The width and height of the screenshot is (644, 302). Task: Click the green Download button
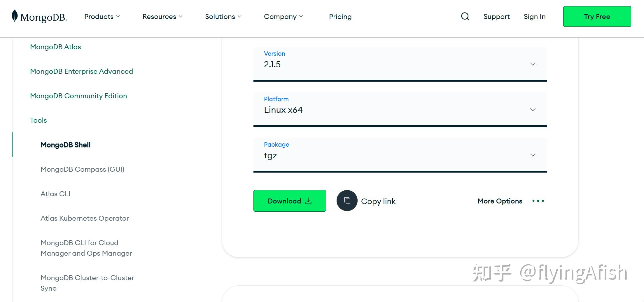[289, 201]
